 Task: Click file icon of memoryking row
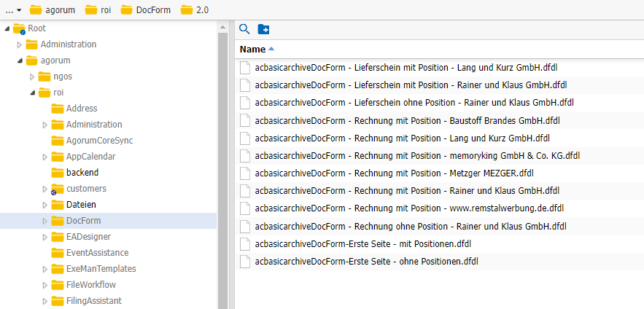[x=245, y=155]
